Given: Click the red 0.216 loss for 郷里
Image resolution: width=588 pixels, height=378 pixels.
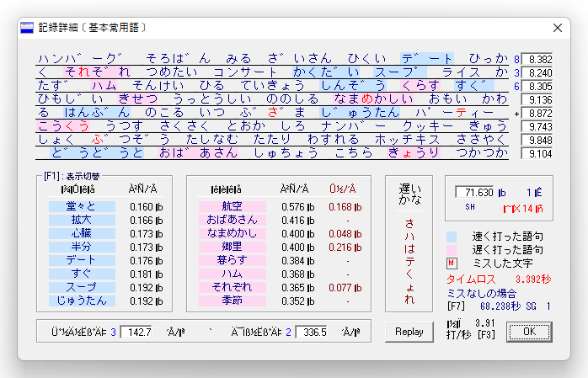Looking at the screenshot, I should pos(345,248).
